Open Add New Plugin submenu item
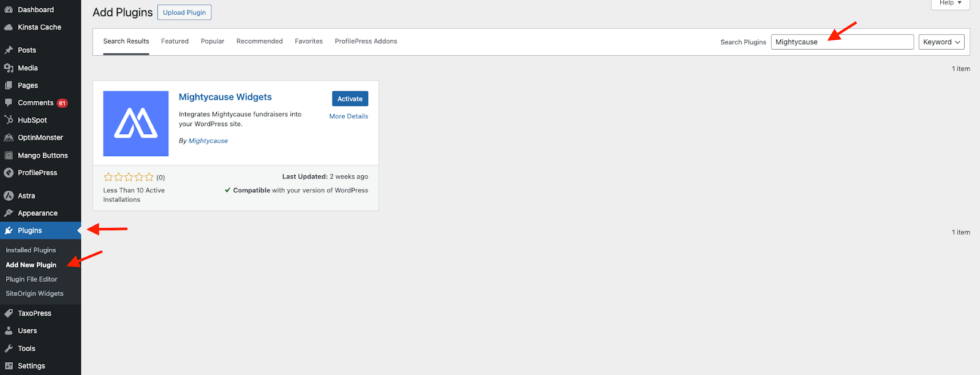 [x=31, y=265]
